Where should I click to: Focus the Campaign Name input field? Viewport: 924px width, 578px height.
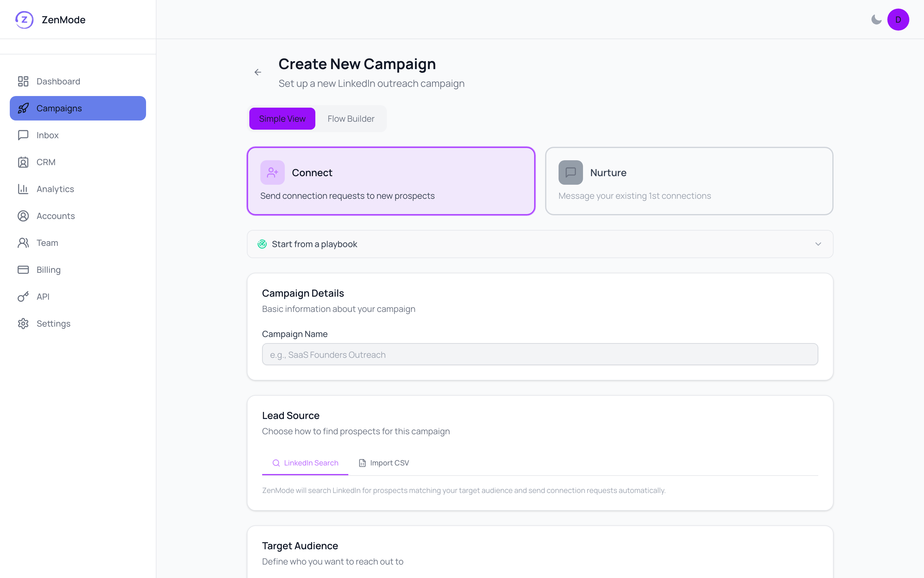pos(540,354)
